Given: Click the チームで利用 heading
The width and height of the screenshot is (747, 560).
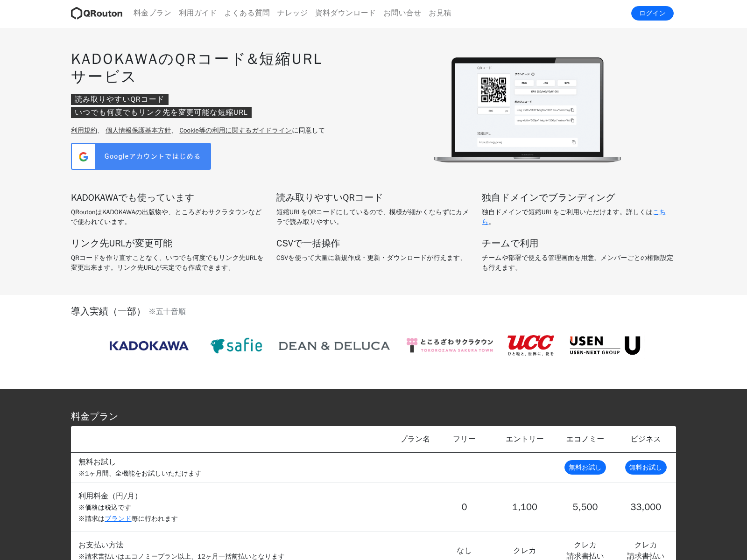Looking at the screenshot, I should [x=510, y=243].
